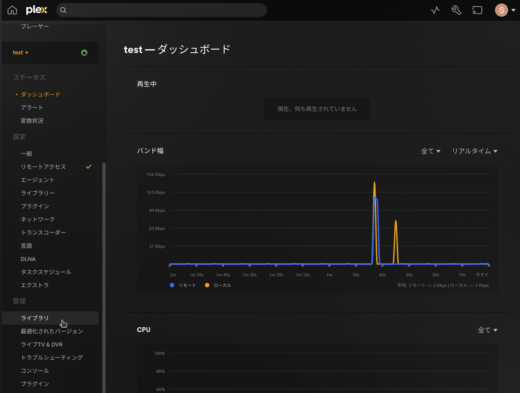Image resolution: width=520 pixels, height=393 pixels.
Task: Open リモートアクセス settings
Action: (x=43, y=167)
